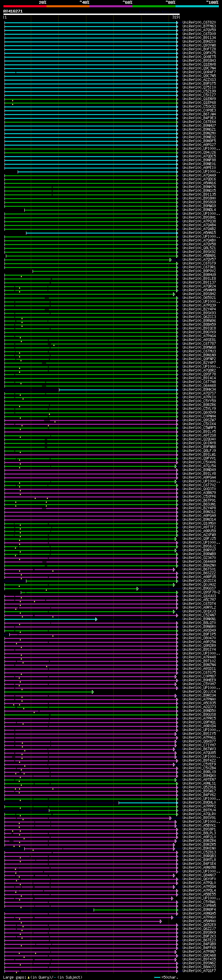
Task: Select hit label UniRef100_B9HK34
Action: 199,390
